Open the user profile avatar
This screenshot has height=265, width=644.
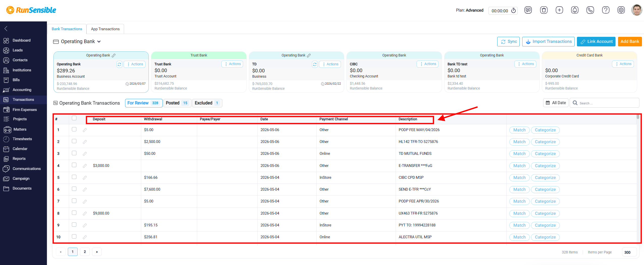(x=637, y=10)
